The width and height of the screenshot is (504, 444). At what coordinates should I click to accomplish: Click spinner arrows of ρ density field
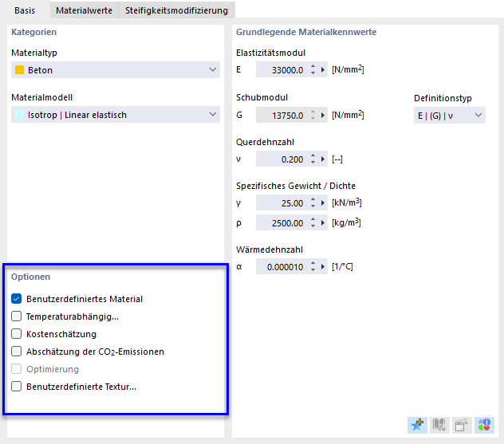tap(313, 222)
